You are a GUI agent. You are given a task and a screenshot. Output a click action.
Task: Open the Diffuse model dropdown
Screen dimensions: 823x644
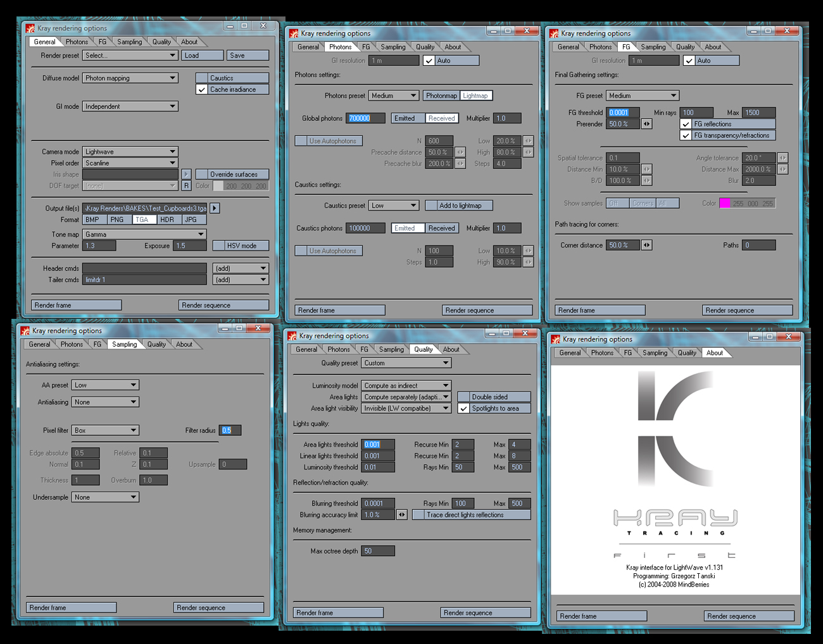point(130,78)
